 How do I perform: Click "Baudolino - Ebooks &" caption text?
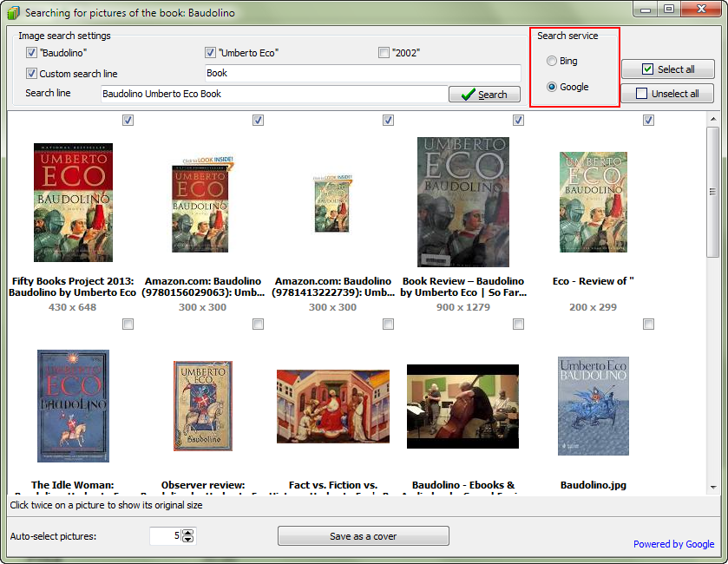462,485
